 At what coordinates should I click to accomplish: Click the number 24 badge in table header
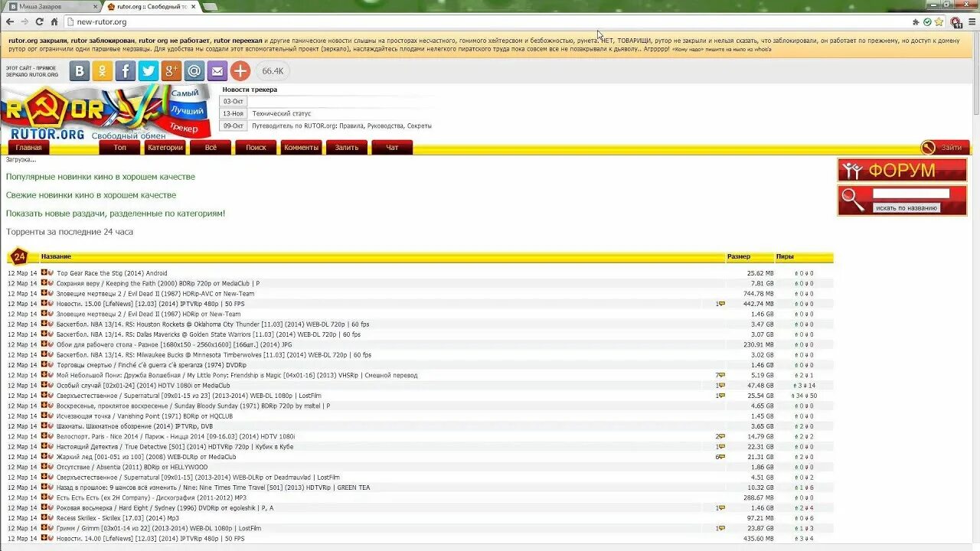[19, 257]
